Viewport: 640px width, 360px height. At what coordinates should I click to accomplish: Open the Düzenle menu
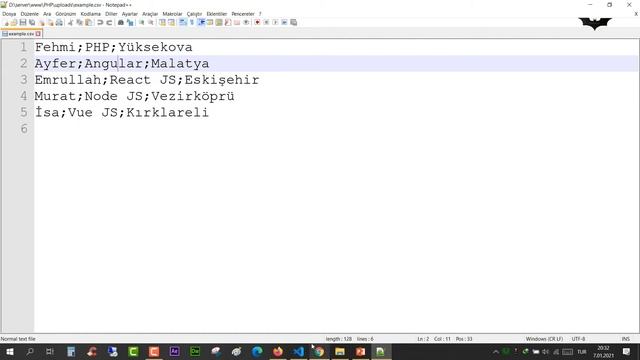pos(29,14)
